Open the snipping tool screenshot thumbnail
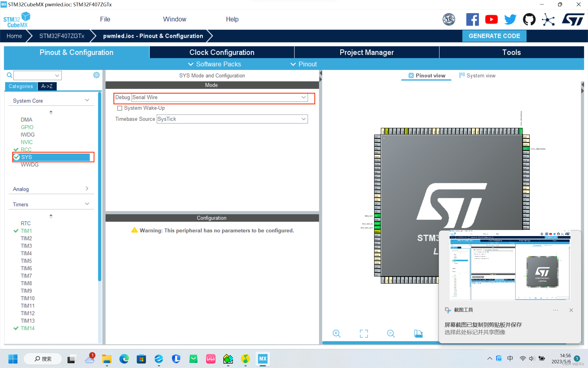This screenshot has height=368, width=588. pos(510,265)
